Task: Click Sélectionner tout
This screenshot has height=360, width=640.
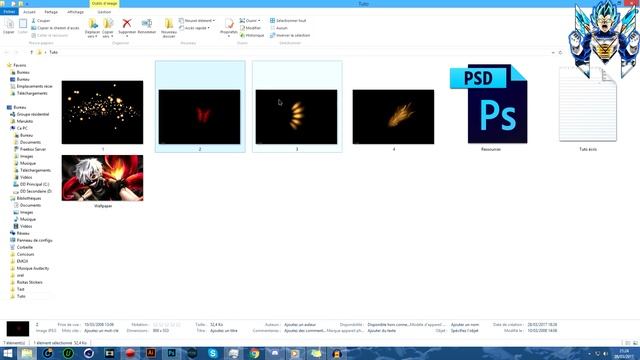Action: pos(288,20)
